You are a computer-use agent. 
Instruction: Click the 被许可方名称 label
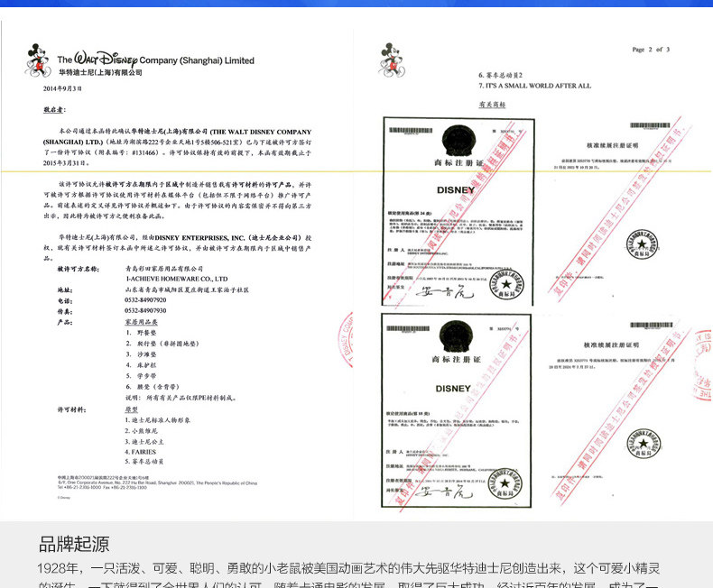pos(79,269)
